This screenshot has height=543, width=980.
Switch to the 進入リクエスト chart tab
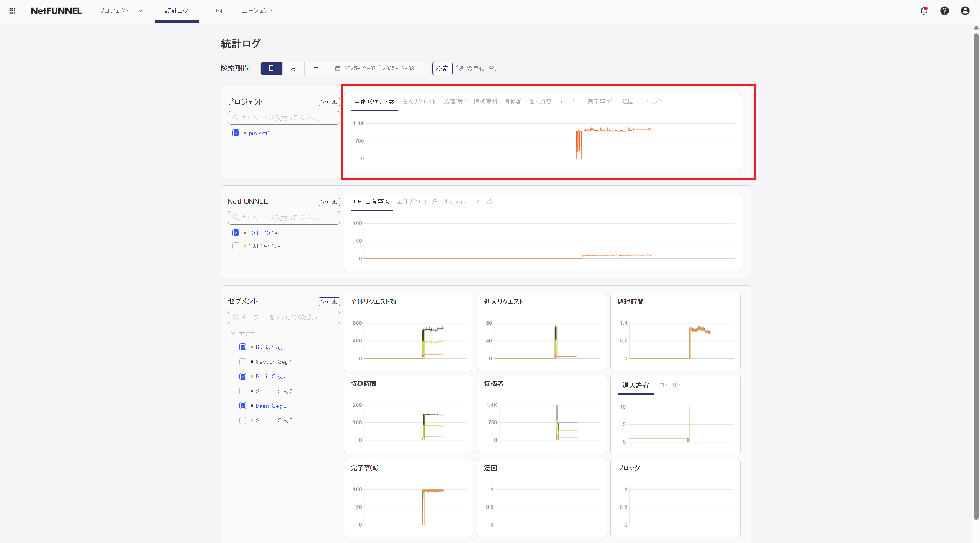pos(419,101)
